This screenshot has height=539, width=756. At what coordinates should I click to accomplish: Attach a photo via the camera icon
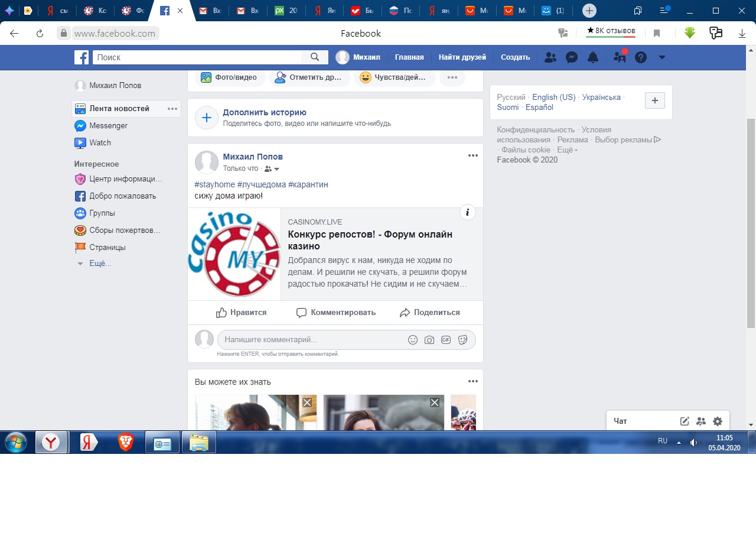coord(429,340)
